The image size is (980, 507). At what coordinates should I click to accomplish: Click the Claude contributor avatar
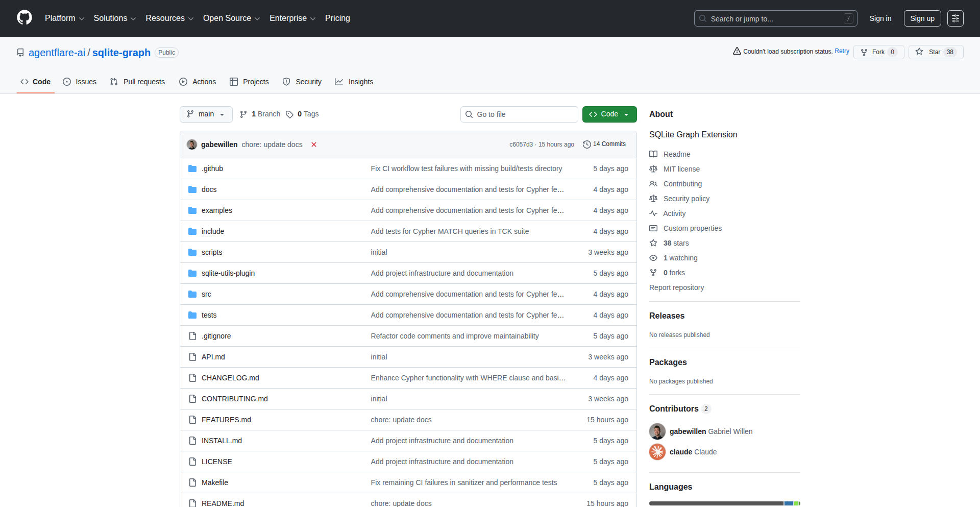[x=657, y=452]
